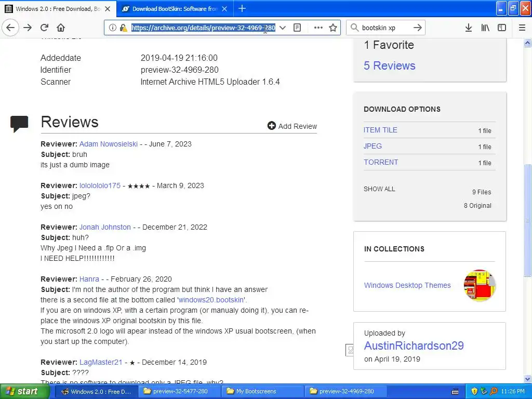Close the Windows 2.0 tab
Image resolution: width=532 pixels, height=399 pixels.
[108, 9]
